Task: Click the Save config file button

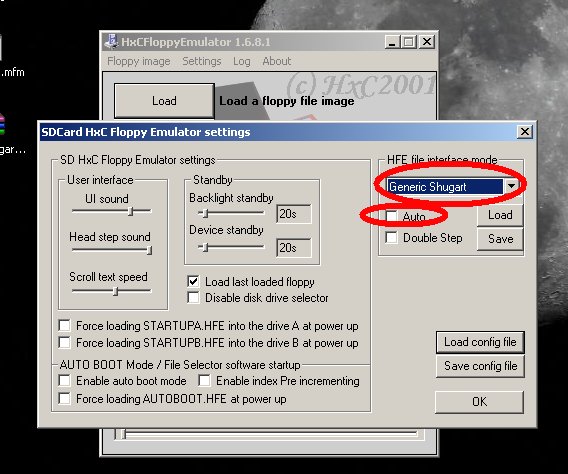Action: 480,366
